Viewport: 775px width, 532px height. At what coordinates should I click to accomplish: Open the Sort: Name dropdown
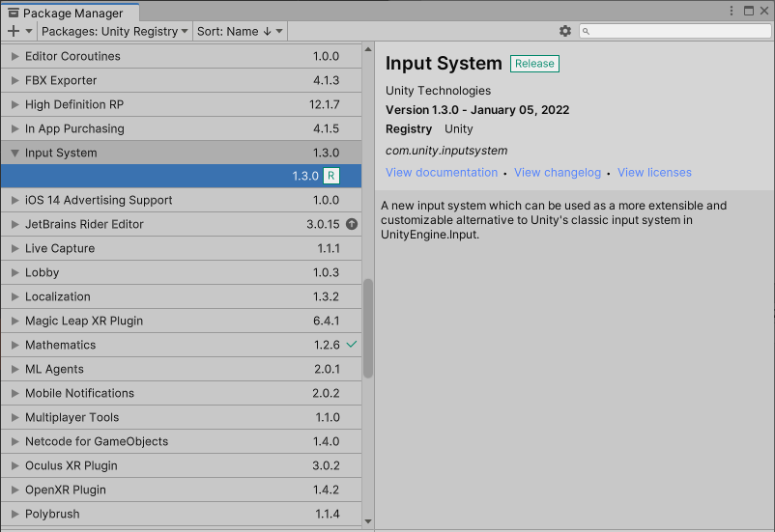pyautogui.click(x=240, y=31)
